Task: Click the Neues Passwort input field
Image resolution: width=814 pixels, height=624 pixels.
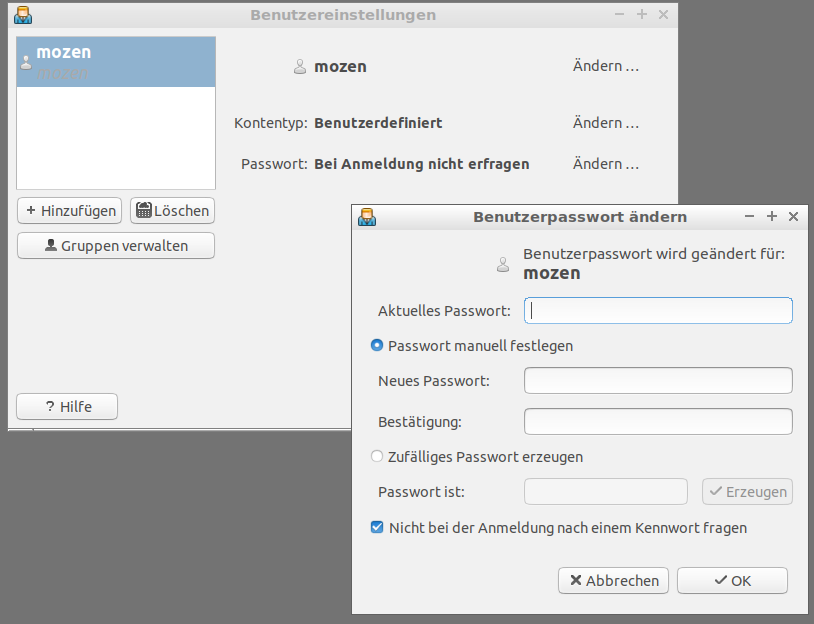Action: (658, 381)
